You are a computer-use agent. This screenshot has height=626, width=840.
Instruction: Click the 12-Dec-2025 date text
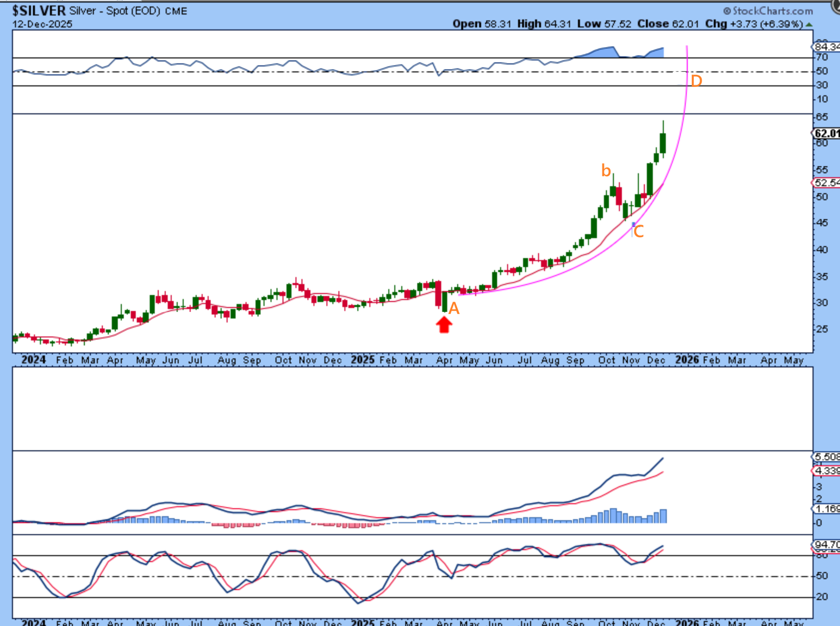pyautogui.click(x=42, y=24)
